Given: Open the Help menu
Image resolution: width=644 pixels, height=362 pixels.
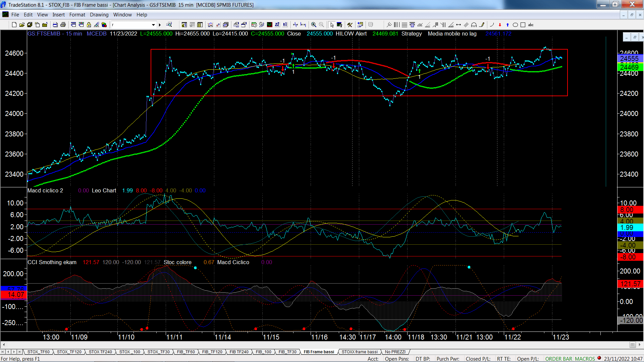Looking at the screenshot, I should pos(142,15).
